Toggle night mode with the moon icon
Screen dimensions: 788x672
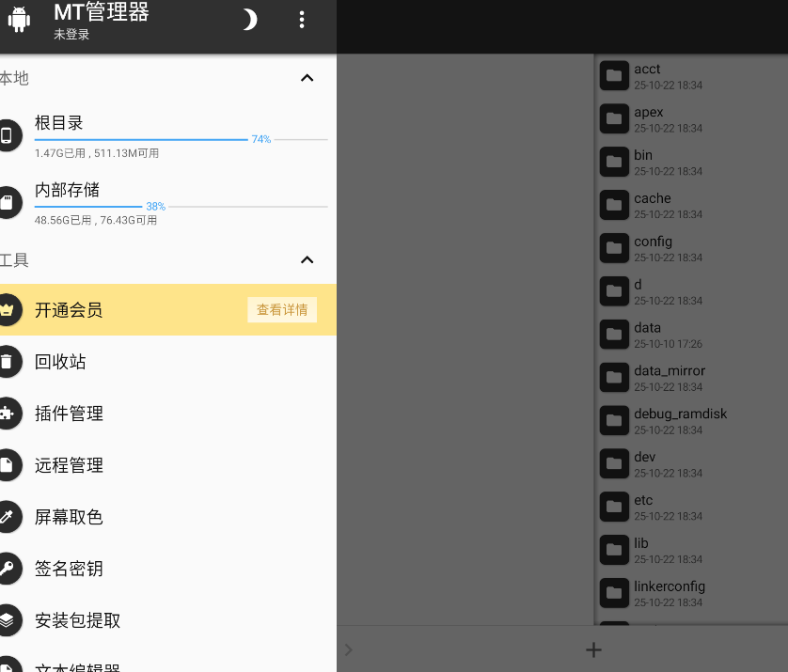pyautogui.click(x=249, y=20)
